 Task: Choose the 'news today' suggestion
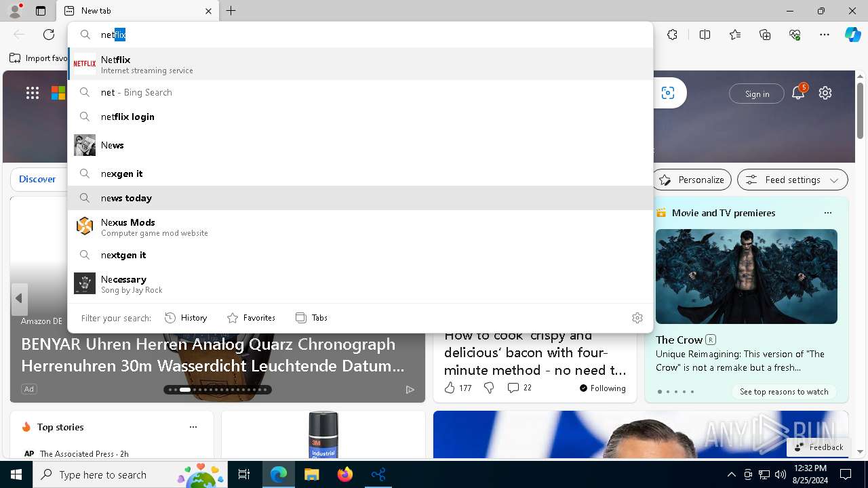tap(361, 198)
